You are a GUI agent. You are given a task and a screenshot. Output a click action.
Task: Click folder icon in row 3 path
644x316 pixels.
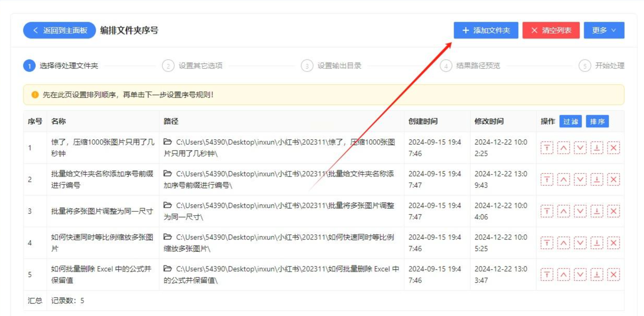click(168, 205)
